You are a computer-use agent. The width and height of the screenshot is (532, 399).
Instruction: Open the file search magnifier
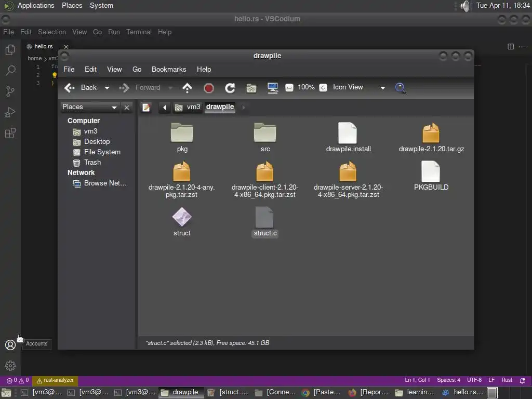[x=401, y=88]
